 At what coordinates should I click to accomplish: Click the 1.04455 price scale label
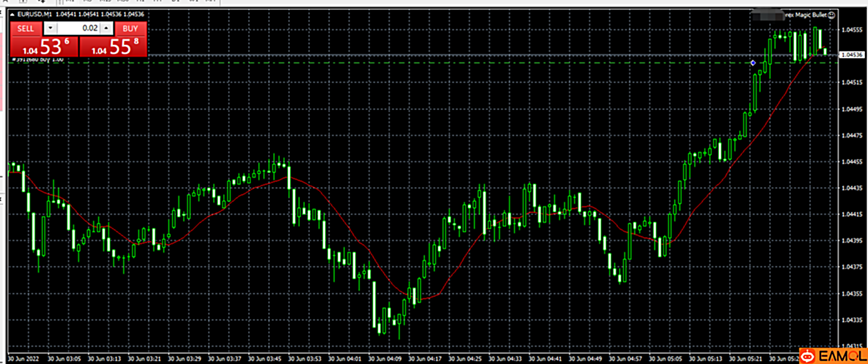pos(852,161)
